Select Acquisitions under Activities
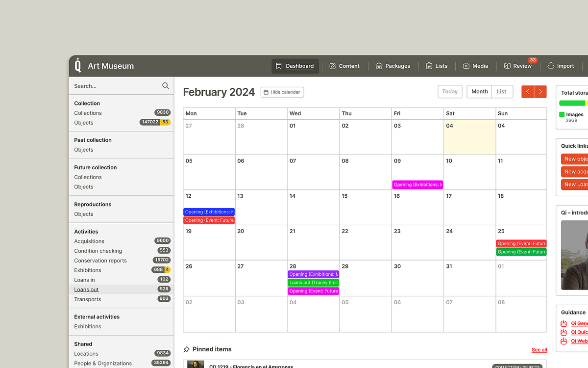588x368 pixels. click(89, 241)
